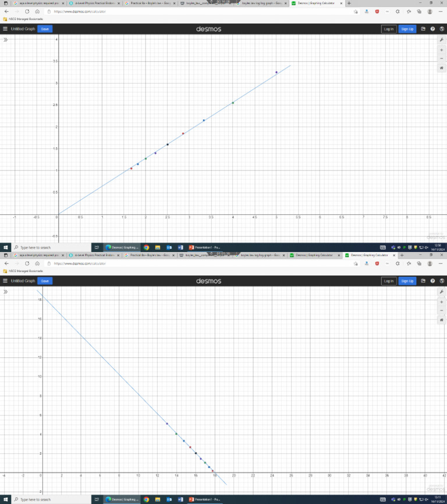The height and width of the screenshot is (504, 447).
Task: Reset to default viewport with home icon in lower graph
Action: pyautogui.click(x=442, y=320)
